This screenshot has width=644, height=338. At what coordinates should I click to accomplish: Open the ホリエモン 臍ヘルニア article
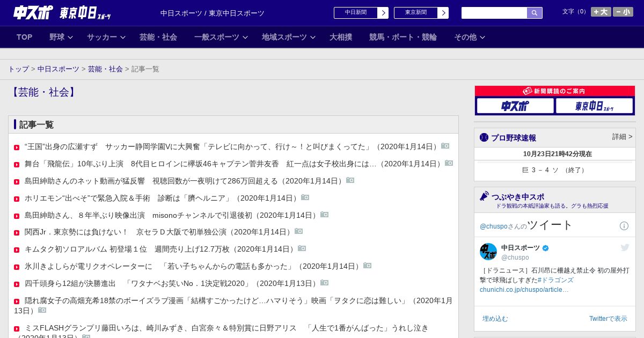[x=162, y=198]
